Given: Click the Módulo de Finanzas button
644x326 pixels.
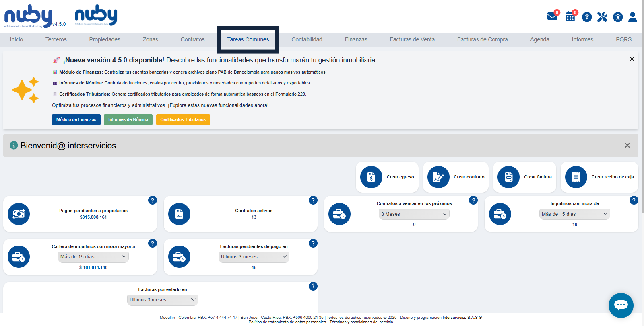Looking at the screenshot, I should tap(76, 119).
